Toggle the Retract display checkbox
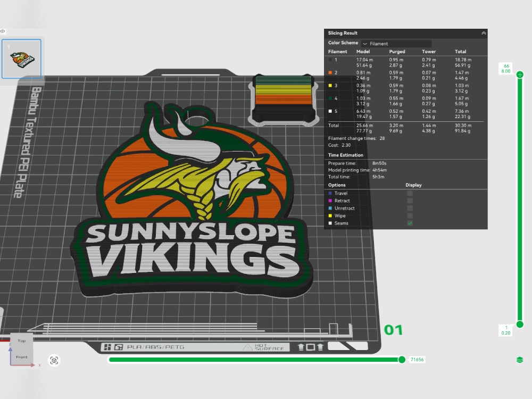Screen dimensions: 532x399 coord(410,201)
